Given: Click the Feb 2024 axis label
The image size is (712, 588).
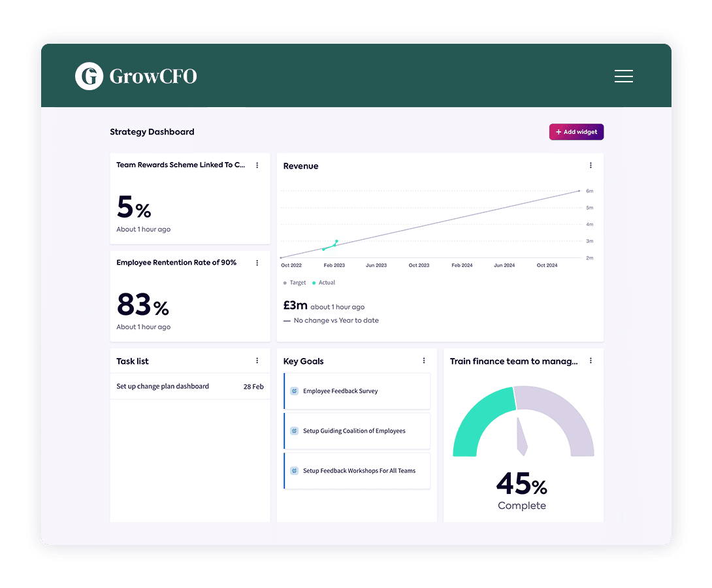Looking at the screenshot, I should [462, 265].
